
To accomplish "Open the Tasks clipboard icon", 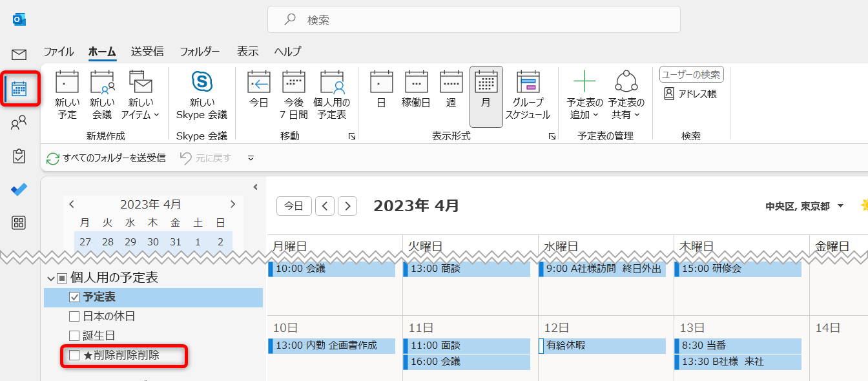I will pyautogui.click(x=19, y=156).
